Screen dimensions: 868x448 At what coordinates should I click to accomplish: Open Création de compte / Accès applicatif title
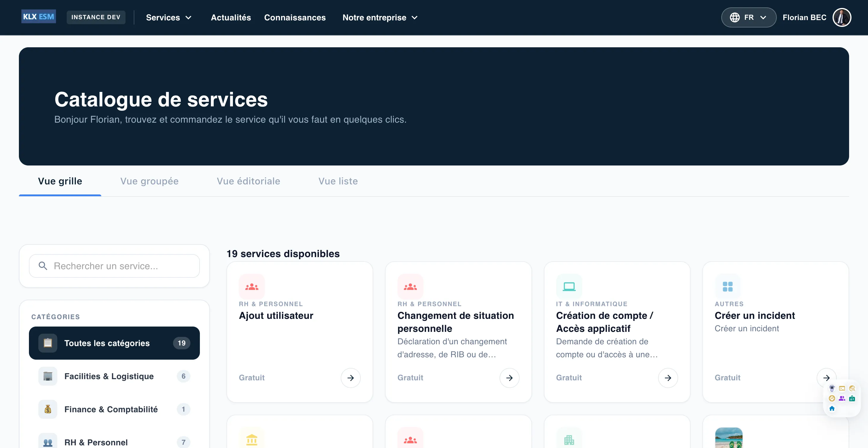(605, 322)
